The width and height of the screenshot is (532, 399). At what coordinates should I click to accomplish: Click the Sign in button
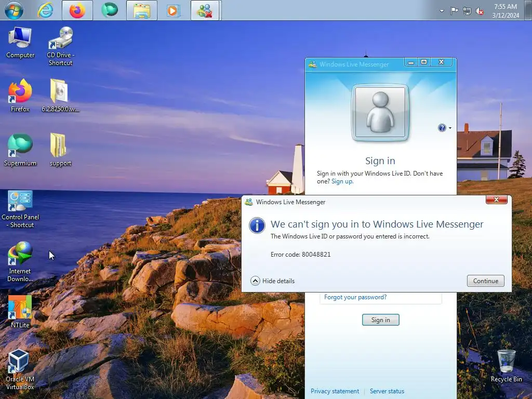381,320
